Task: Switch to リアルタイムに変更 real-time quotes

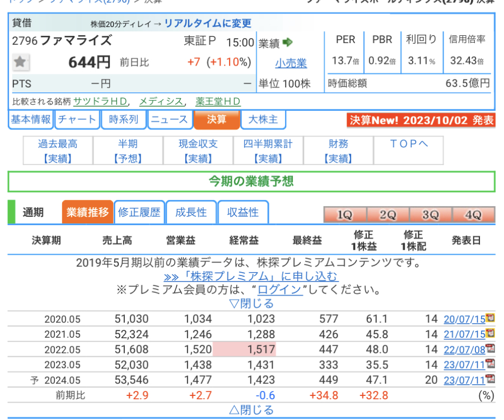Action: click(208, 23)
